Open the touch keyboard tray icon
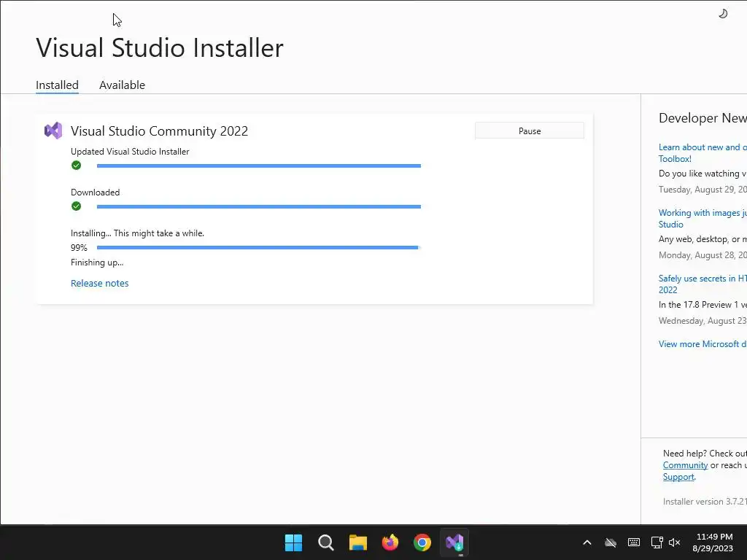Screen dimensions: 747x560 click(634, 542)
